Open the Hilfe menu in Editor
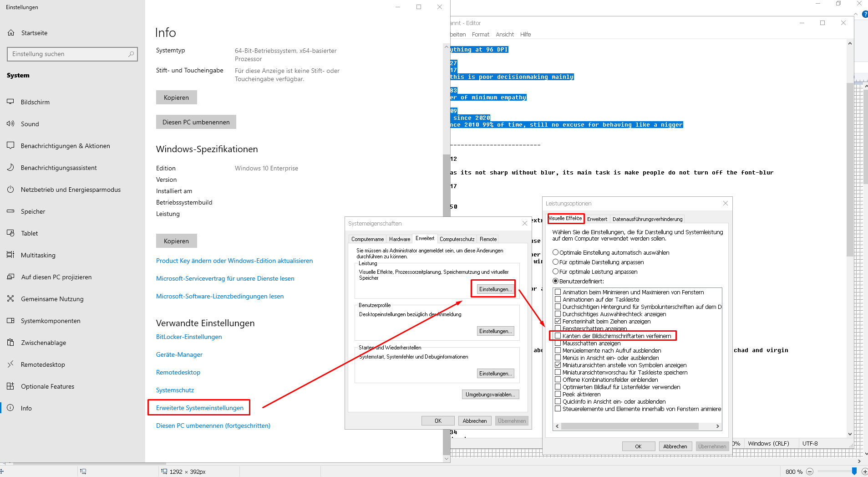 click(x=525, y=35)
